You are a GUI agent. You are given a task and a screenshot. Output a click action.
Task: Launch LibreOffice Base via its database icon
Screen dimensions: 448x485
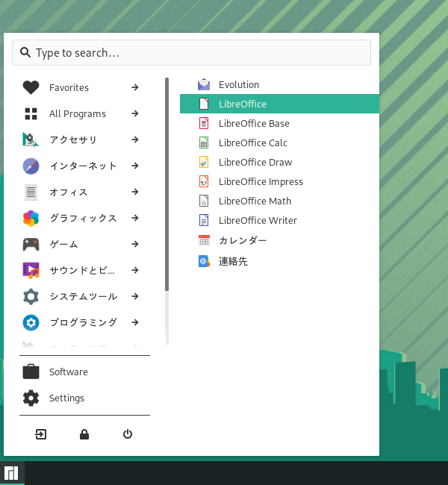[x=204, y=123]
